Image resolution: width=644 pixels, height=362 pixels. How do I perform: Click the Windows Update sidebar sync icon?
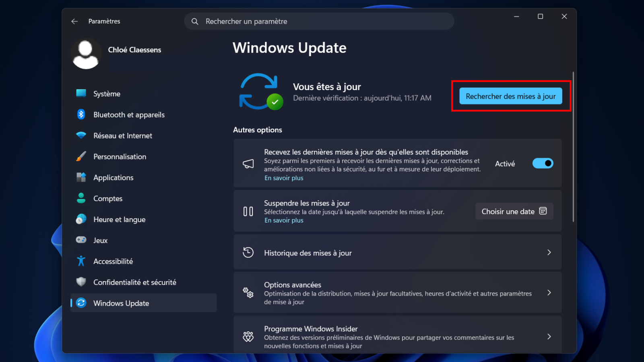tap(81, 303)
